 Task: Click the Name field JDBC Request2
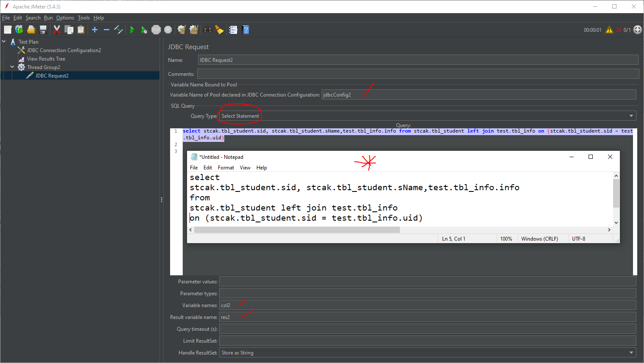coord(418,60)
